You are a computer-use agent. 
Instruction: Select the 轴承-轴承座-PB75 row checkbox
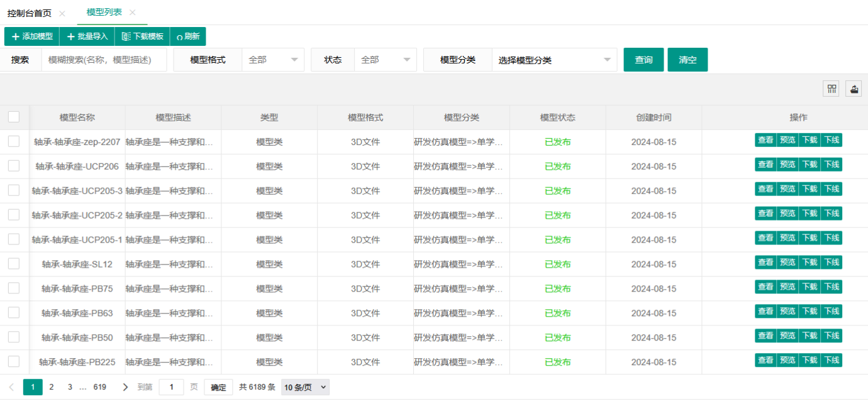point(14,288)
